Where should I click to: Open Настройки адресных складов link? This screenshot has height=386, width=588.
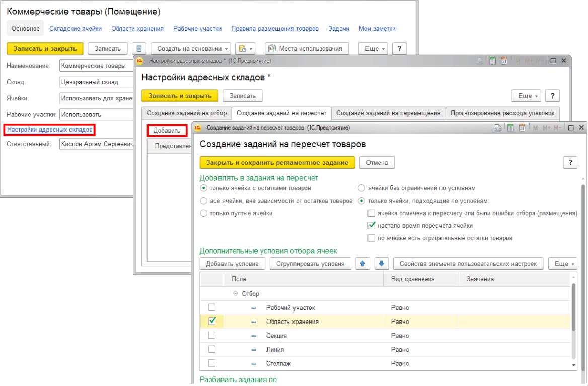tap(50, 130)
